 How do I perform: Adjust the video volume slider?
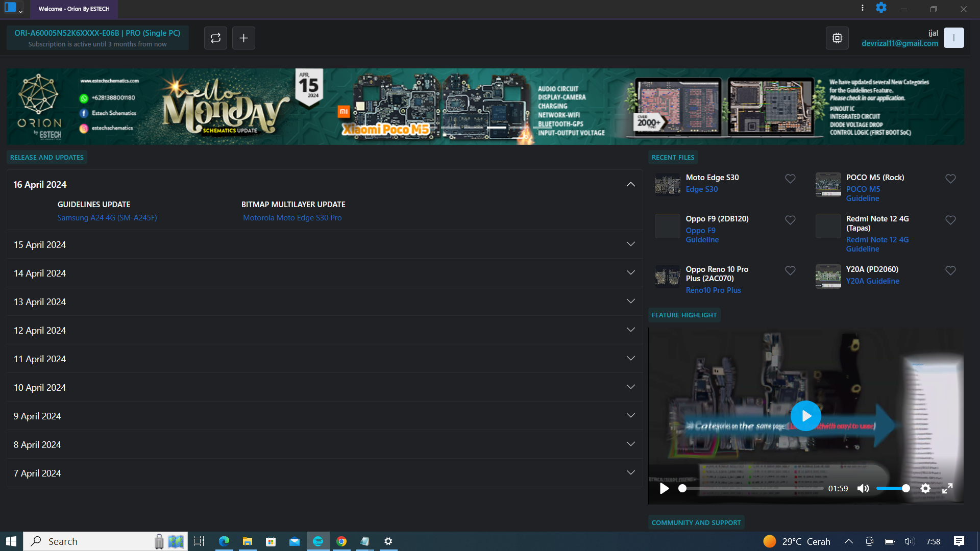[893, 488]
